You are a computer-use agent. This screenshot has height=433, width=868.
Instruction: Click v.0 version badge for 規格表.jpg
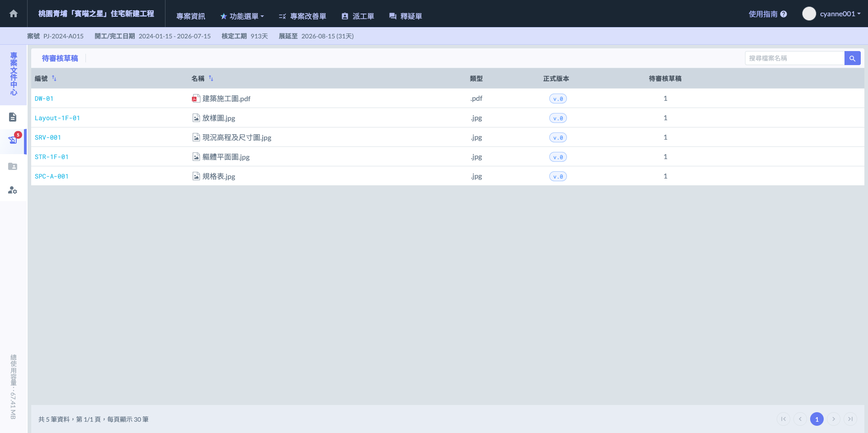click(x=558, y=177)
